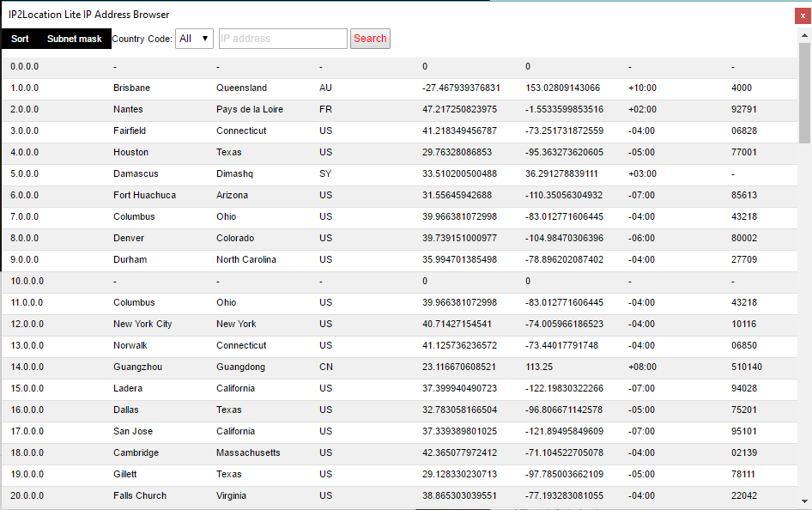This screenshot has height=510, width=812.
Task: Click the city Denver
Action: point(129,238)
